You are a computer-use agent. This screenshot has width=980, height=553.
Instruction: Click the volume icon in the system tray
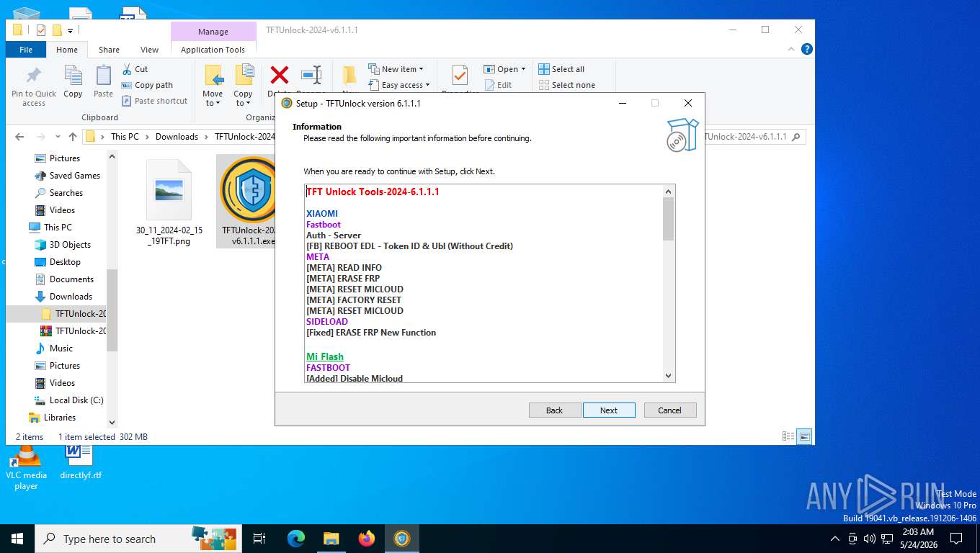pyautogui.click(x=869, y=539)
